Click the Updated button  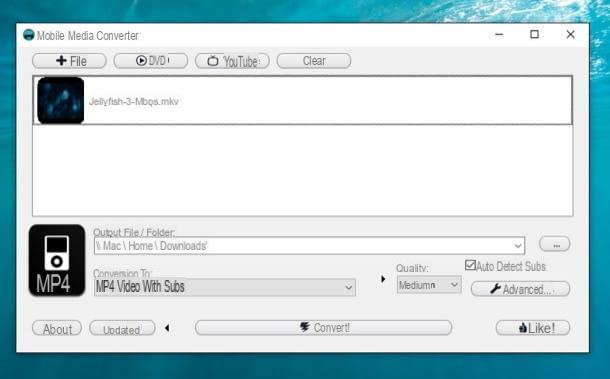(122, 329)
